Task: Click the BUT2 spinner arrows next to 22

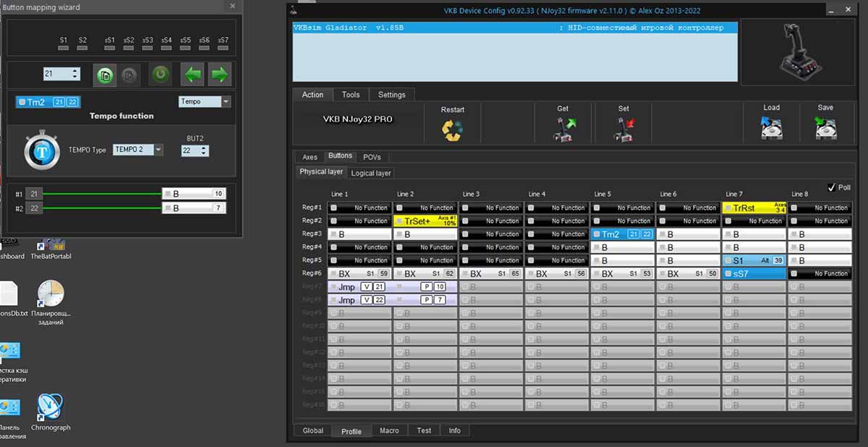Action: coord(204,150)
